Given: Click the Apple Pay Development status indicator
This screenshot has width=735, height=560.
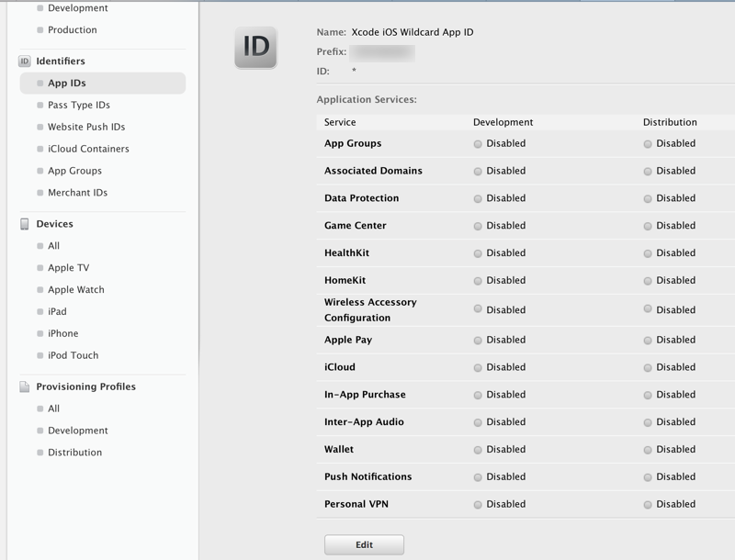Looking at the screenshot, I should click(x=478, y=341).
